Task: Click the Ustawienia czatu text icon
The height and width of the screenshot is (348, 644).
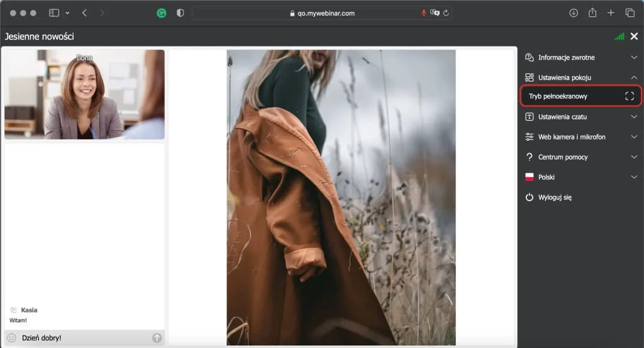Action: pyautogui.click(x=530, y=117)
